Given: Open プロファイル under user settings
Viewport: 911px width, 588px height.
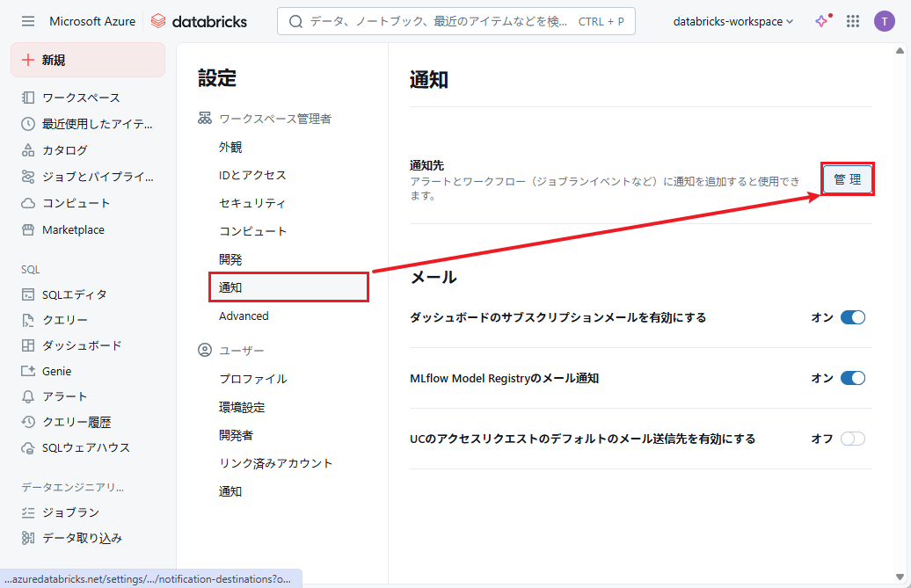Looking at the screenshot, I should click(252, 379).
